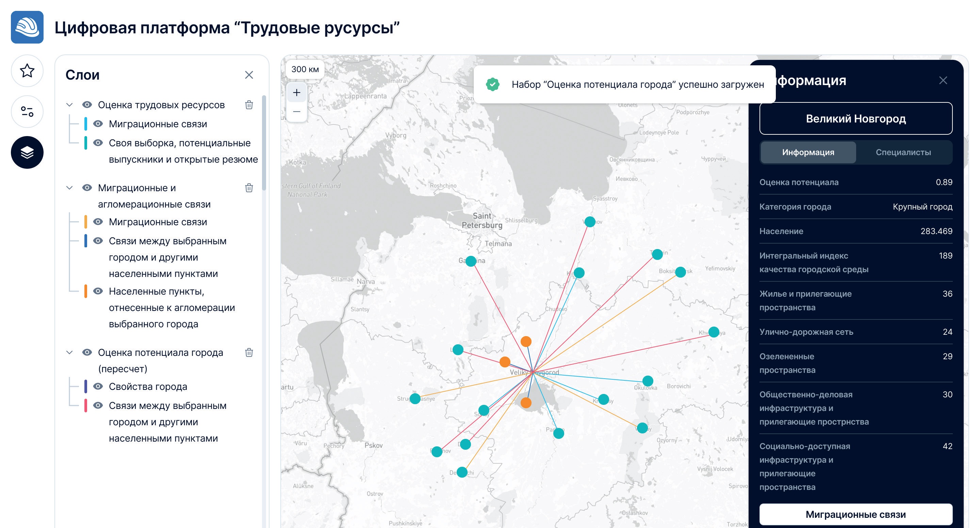The height and width of the screenshot is (528, 980).
Task: Click teal marker at Boksitogorsk
Action: click(680, 272)
